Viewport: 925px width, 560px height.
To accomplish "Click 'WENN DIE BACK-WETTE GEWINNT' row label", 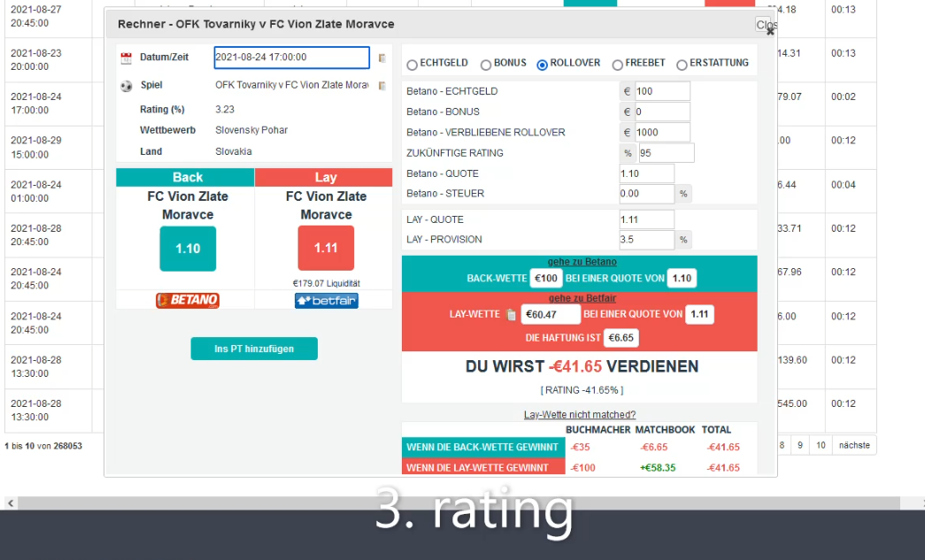I will click(482, 448).
